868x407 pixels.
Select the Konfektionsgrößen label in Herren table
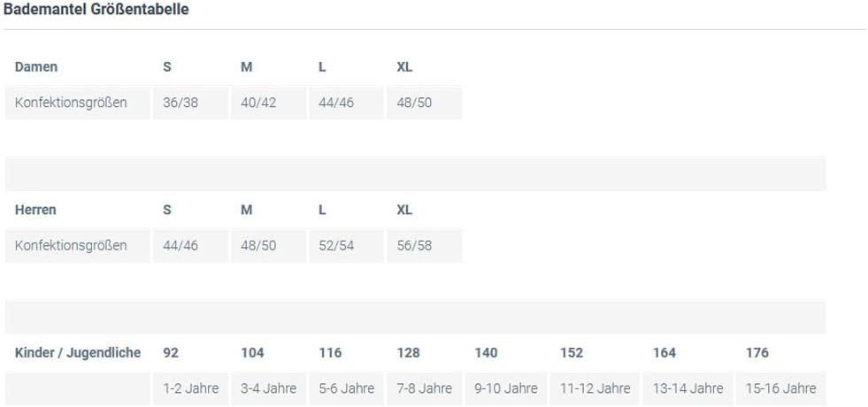(x=71, y=245)
